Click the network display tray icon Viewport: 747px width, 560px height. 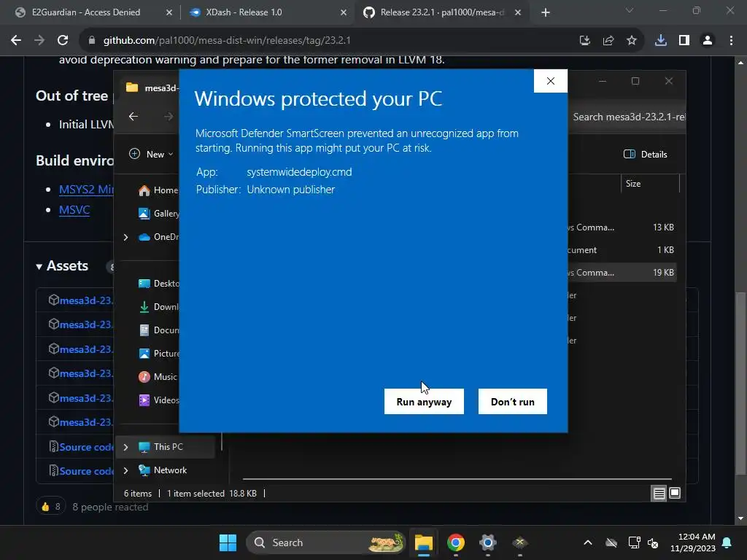coord(634,542)
